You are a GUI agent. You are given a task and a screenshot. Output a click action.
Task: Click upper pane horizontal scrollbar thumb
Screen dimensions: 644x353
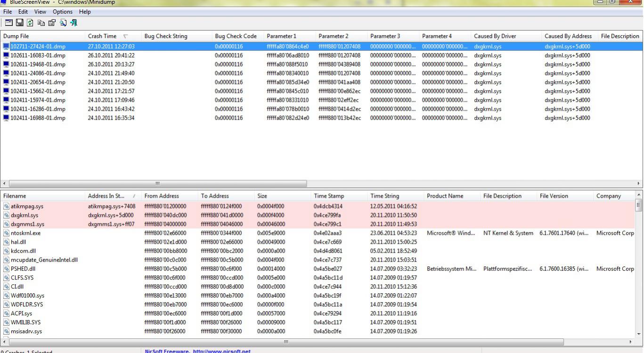click(158, 184)
